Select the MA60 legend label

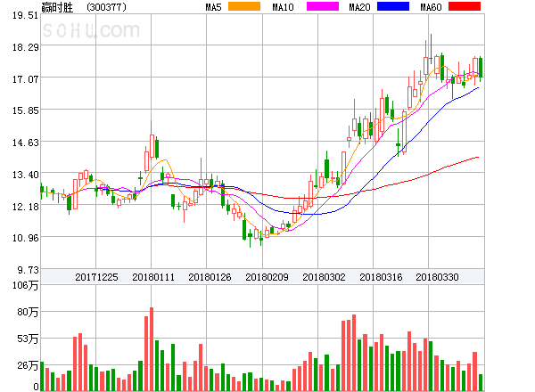[x=431, y=7]
